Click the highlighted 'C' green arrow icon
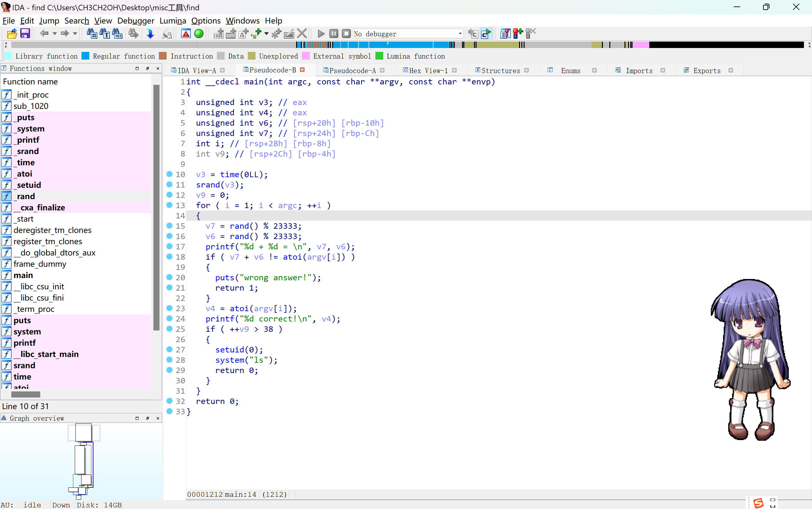The width and height of the screenshot is (812, 509). pos(486,34)
